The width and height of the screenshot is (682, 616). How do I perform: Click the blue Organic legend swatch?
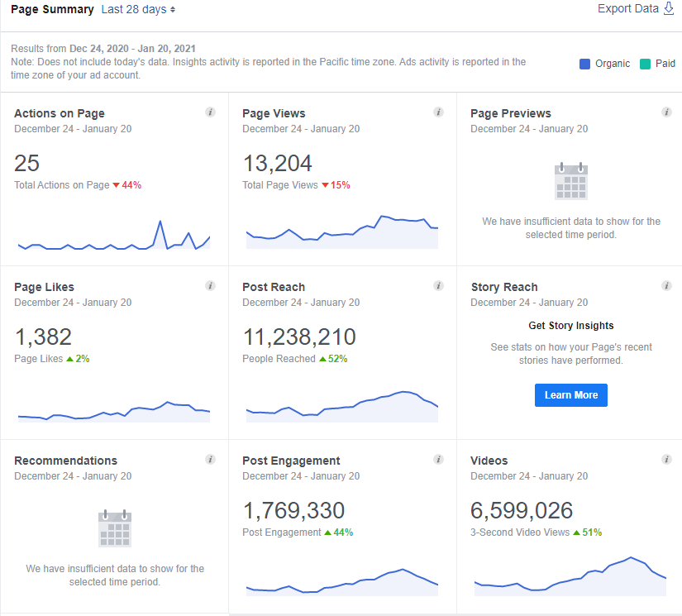point(584,64)
